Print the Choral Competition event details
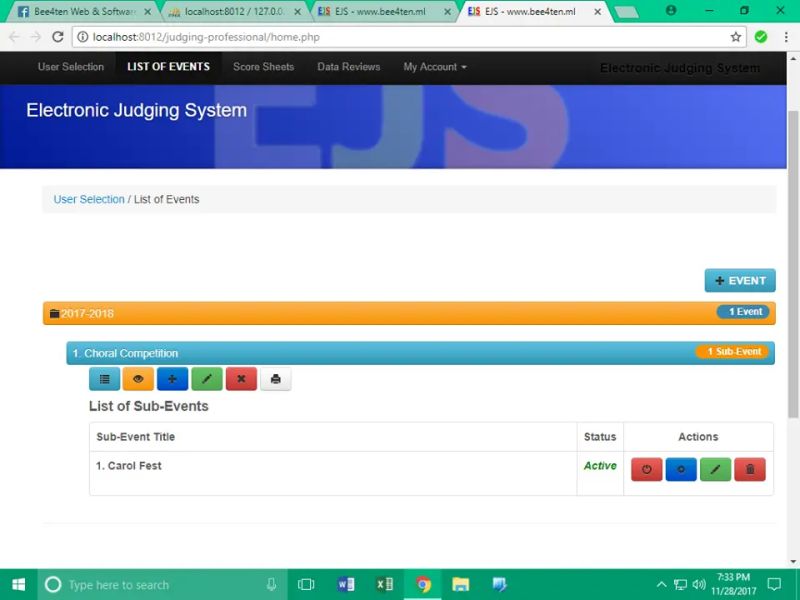Image resolution: width=800 pixels, height=600 pixels. [x=276, y=379]
